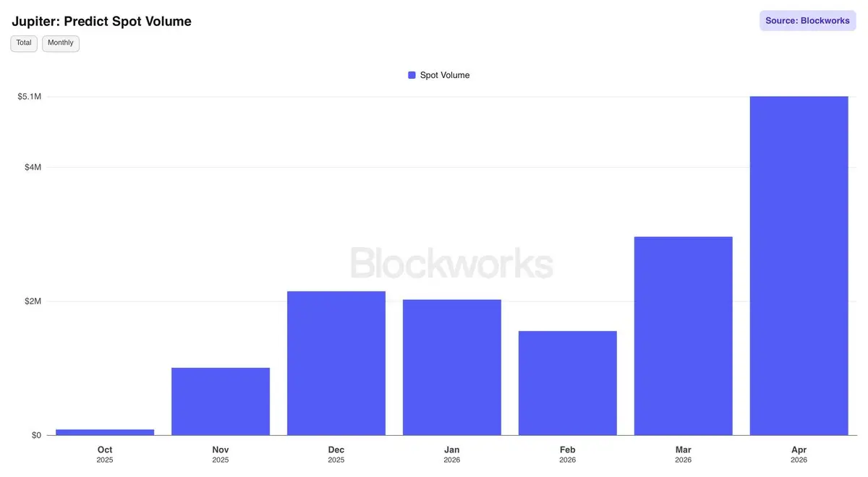Click the Total tag button
Screen dimensions: 868x477
click(24, 43)
